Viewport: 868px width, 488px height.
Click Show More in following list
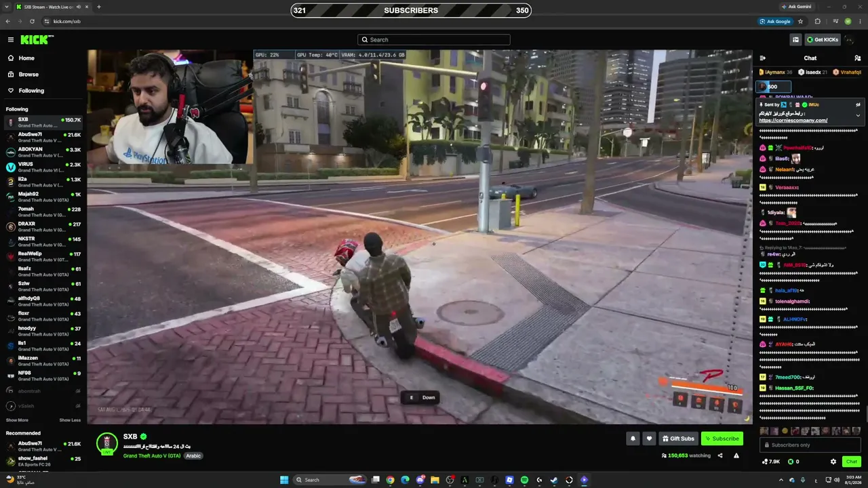(x=17, y=420)
